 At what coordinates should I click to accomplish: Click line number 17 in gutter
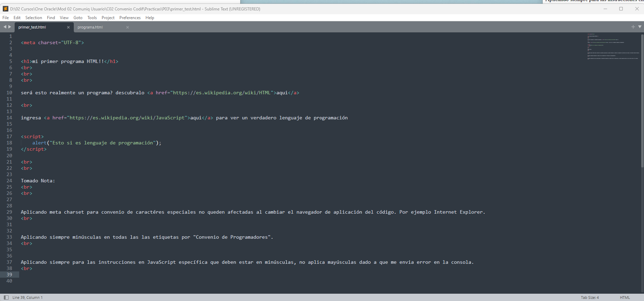[x=9, y=136]
